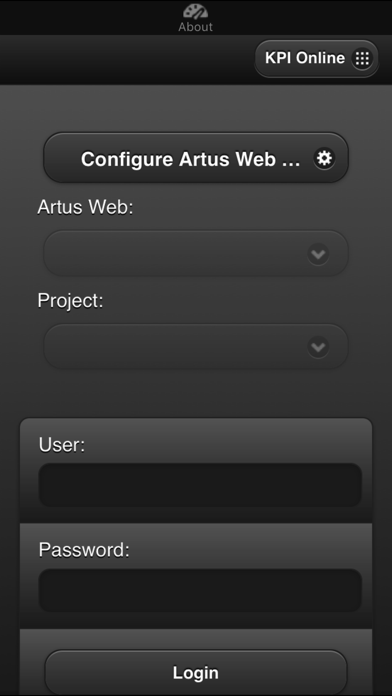This screenshot has width=392, height=696.
Task: Submit with the Login button
Action: click(196, 672)
